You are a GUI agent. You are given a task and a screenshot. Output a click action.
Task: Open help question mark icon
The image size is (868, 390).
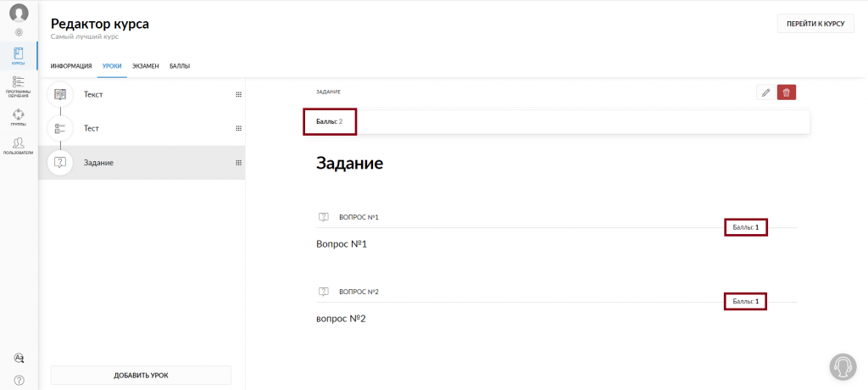pyautogui.click(x=19, y=380)
